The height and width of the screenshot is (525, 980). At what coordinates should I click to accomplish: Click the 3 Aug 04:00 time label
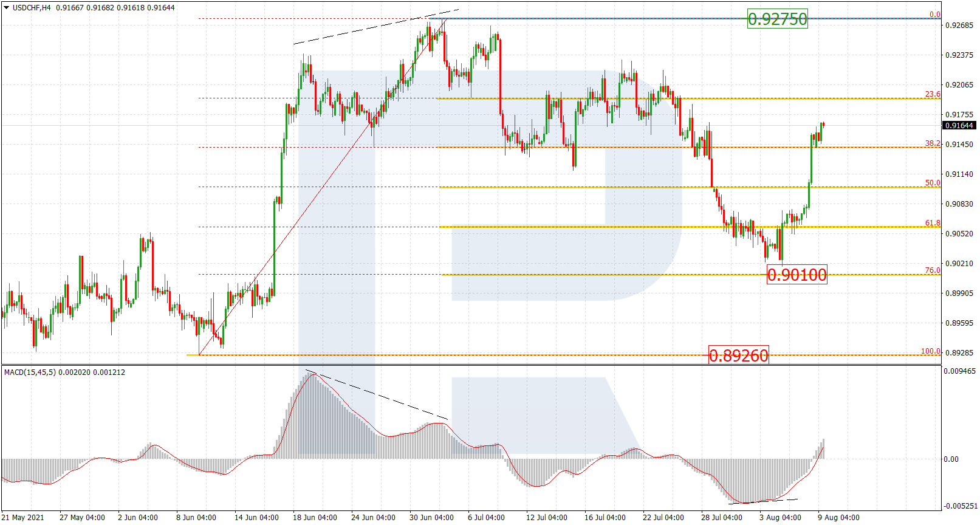tap(780, 518)
